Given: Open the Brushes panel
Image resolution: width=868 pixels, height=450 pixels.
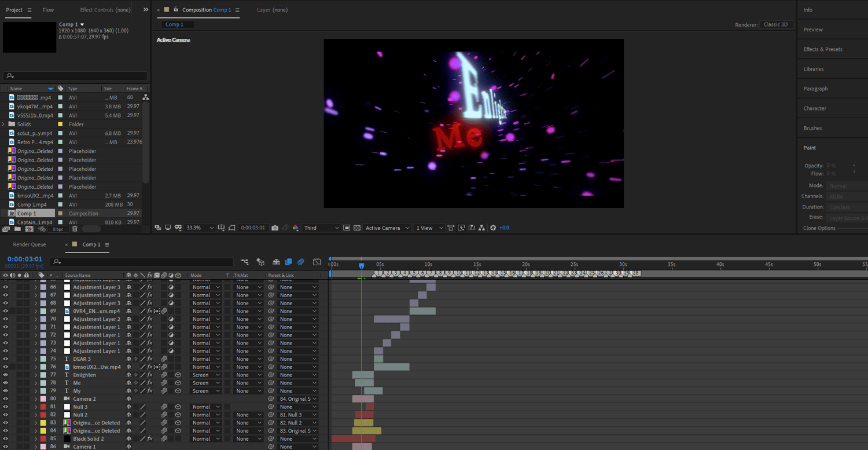Looking at the screenshot, I should coord(813,128).
